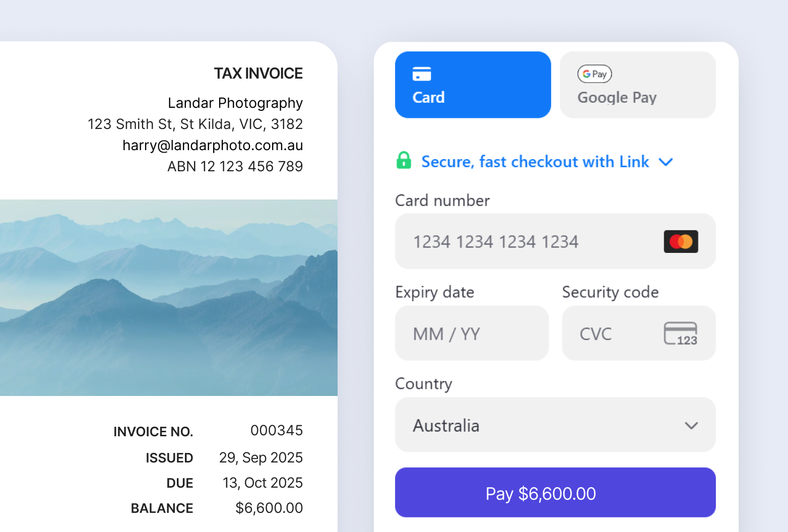Open the Country dropdown showing Australia
The width and height of the screenshot is (788, 532).
pyautogui.click(x=554, y=425)
